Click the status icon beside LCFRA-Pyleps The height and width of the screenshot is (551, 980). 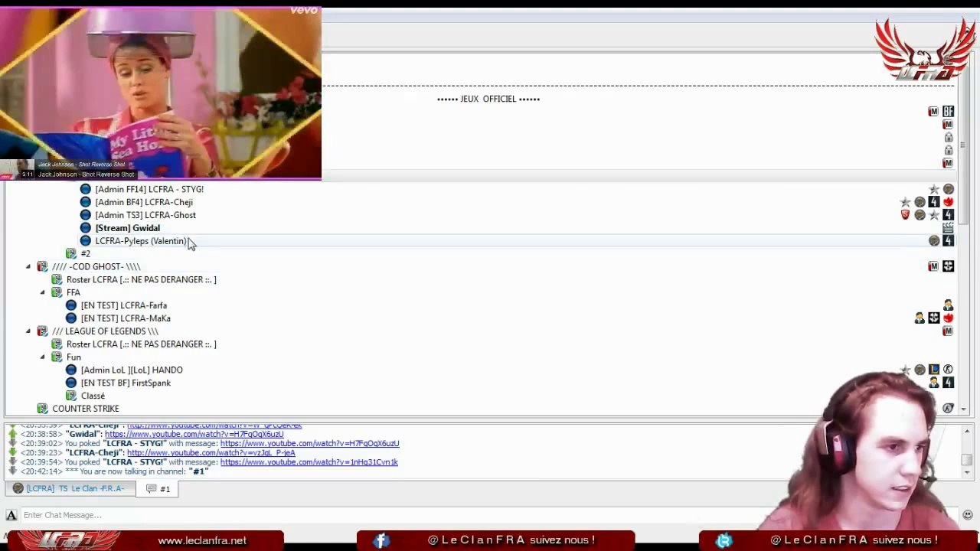click(x=86, y=241)
